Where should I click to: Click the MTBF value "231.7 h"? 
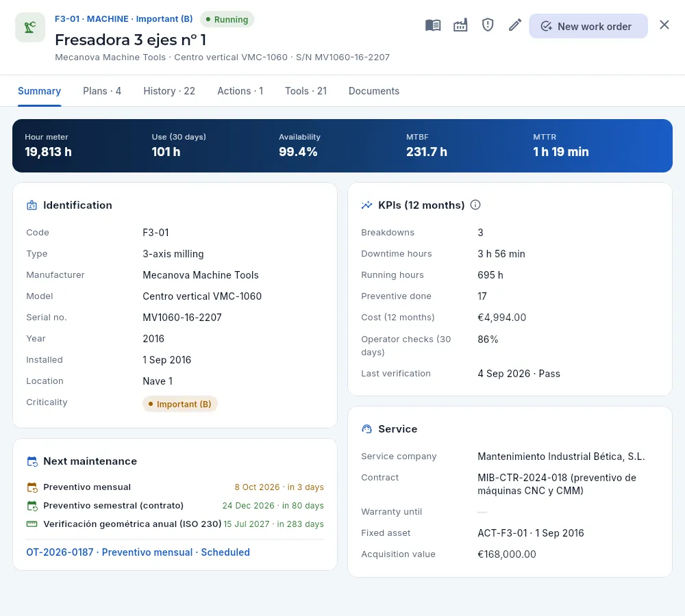point(426,152)
